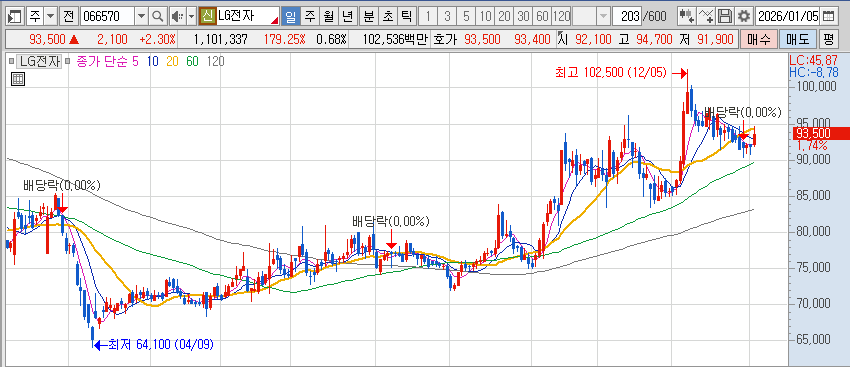Click the 매수 buy button
850x367 pixels.
tap(758, 39)
